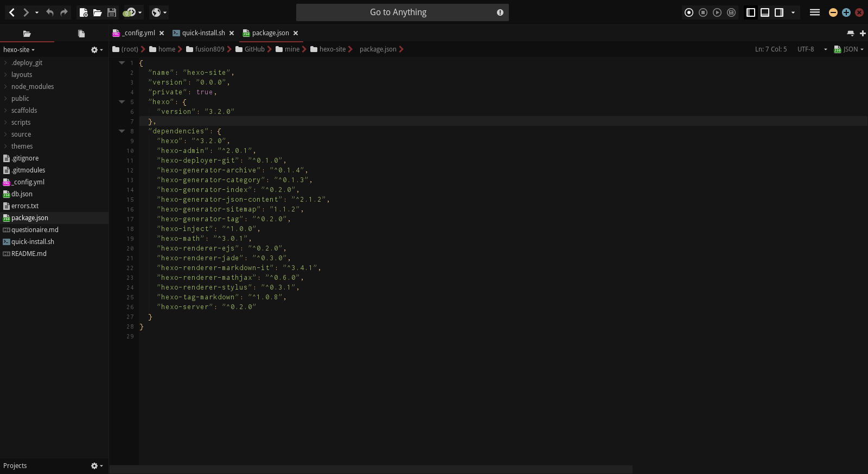
Task: Click the home breadcrumb
Action: pos(162,49)
